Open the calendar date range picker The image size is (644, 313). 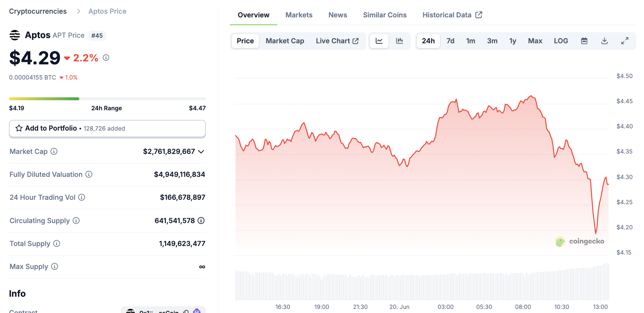pyautogui.click(x=584, y=41)
